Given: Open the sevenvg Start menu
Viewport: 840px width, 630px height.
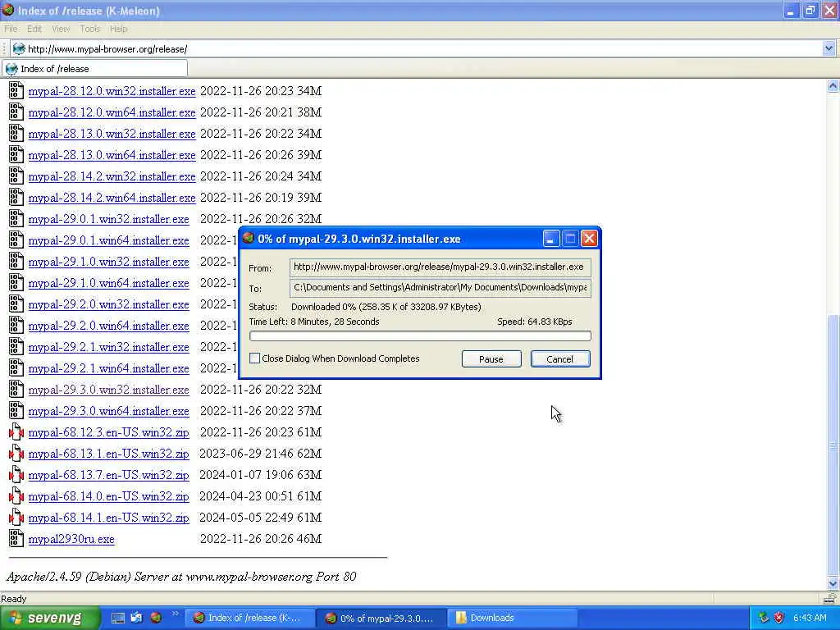Looking at the screenshot, I should [x=49, y=619].
